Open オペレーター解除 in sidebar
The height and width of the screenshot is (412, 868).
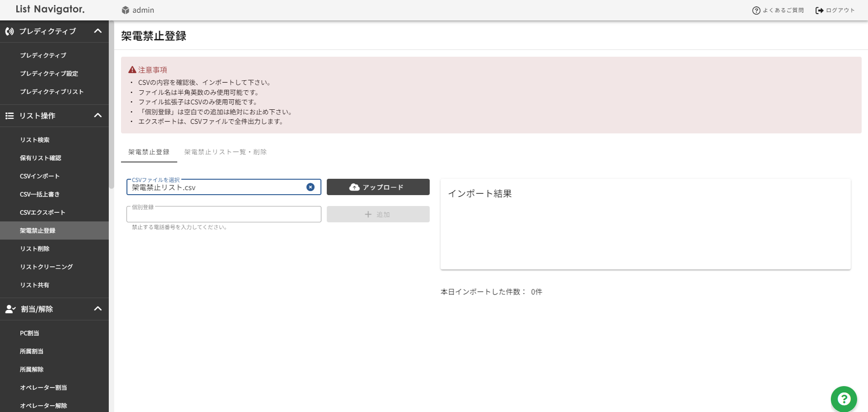[54, 406]
